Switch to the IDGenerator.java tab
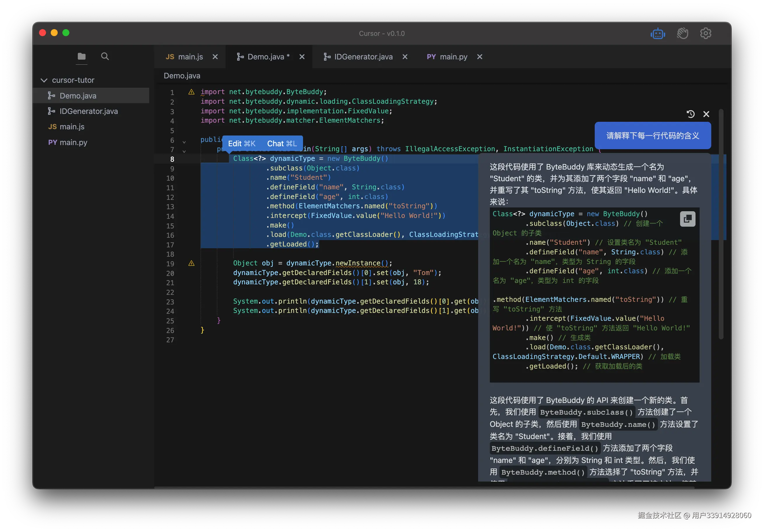This screenshot has width=764, height=532. [x=359, y=57]
